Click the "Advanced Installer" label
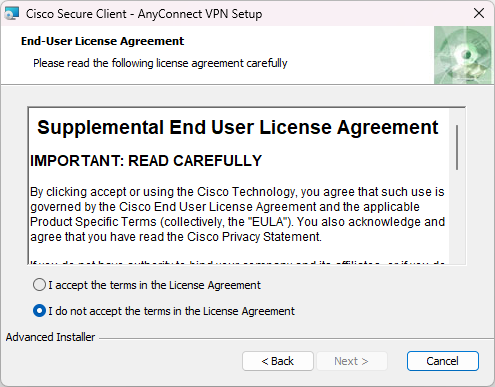The width and height of the screenshot is (495, 387). pyautogui.click(x=50, y=337)
